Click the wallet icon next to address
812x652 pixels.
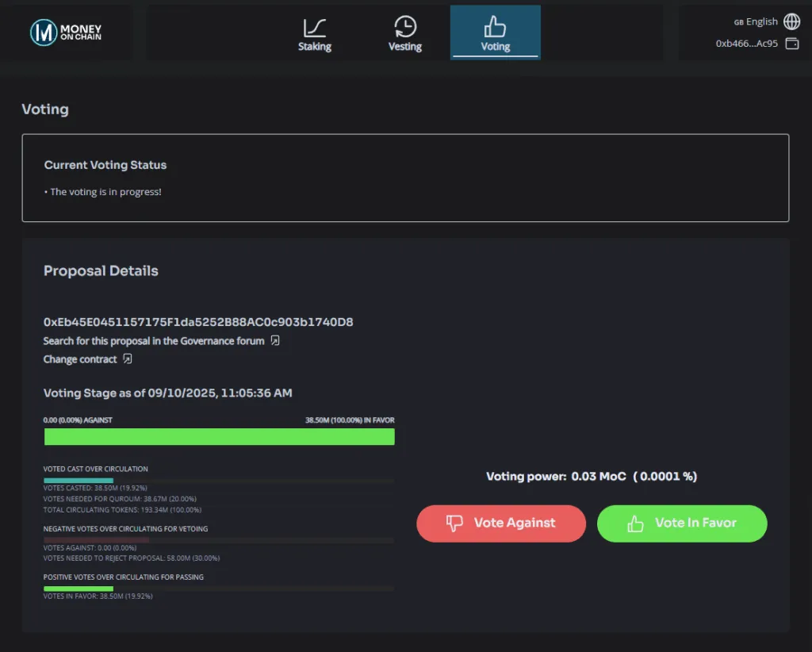792,44
